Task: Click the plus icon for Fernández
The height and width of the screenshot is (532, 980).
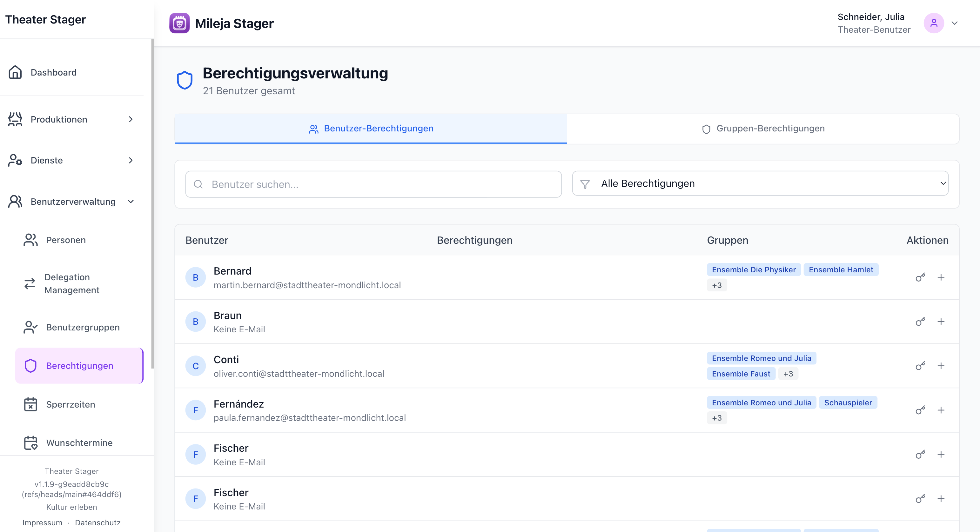Action: (941, 410)
